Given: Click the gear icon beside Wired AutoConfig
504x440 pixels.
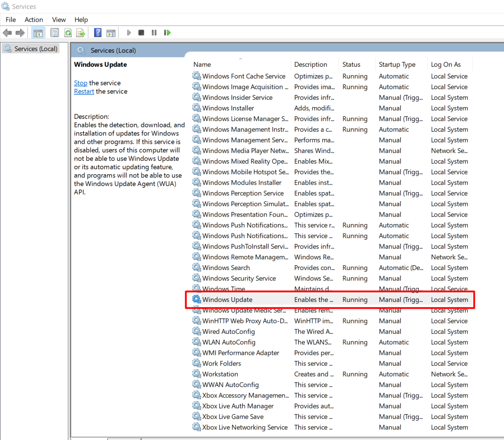Looking at the screenshot, I should pos(196,332).
